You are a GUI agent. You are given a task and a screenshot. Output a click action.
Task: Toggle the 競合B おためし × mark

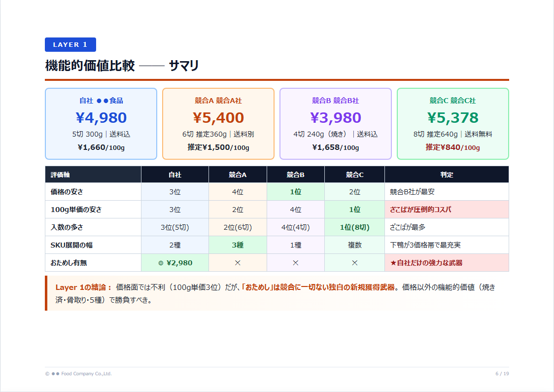(x=296, y=262)
